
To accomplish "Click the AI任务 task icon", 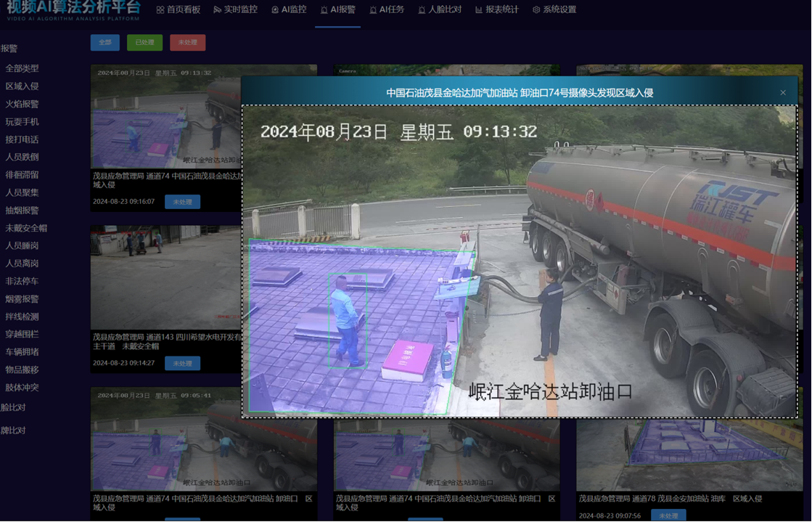I will tap(373, 10).
